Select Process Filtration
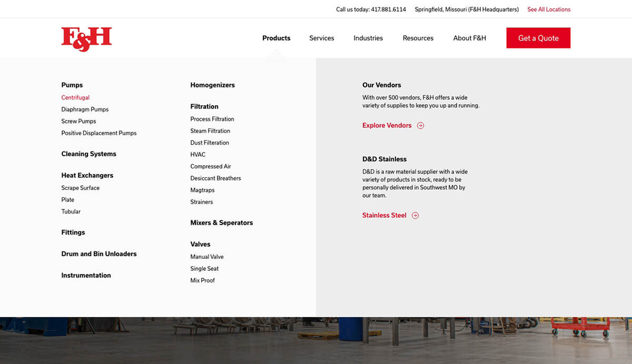The width and height of the screenshot is (632, 364). click(x=212, y=119)
